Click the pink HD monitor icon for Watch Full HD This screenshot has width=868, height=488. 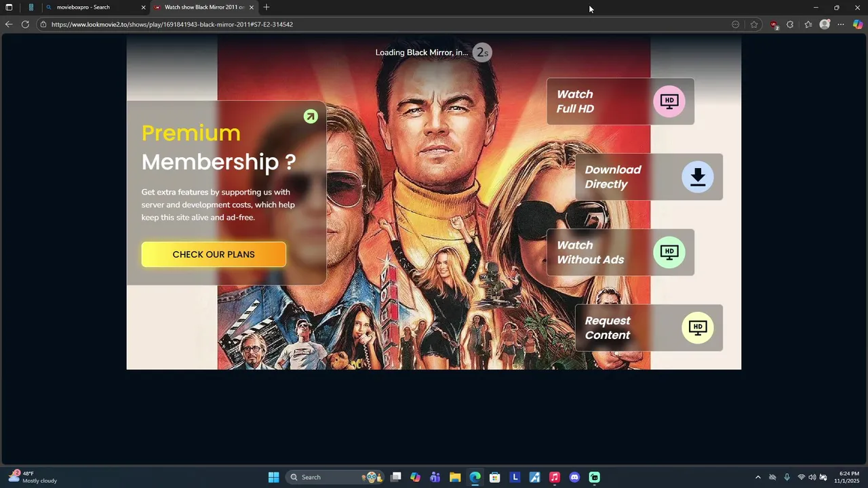coord(669,102)
